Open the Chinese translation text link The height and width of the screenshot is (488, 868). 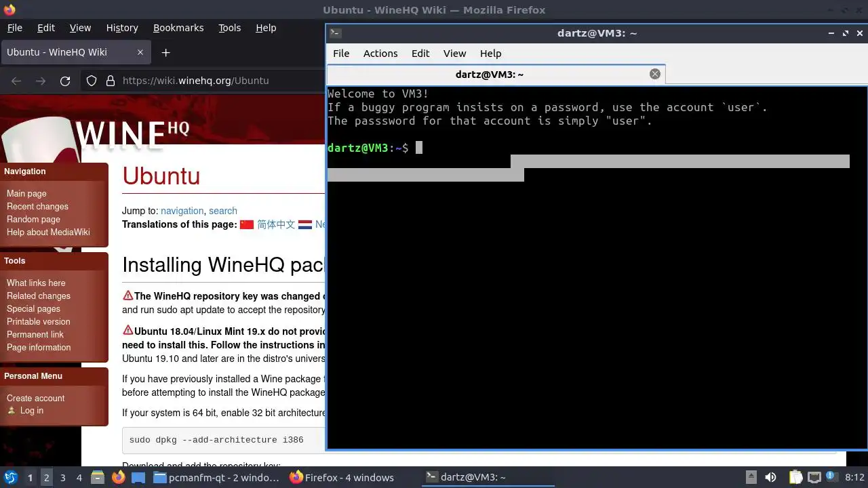point(276,224)
